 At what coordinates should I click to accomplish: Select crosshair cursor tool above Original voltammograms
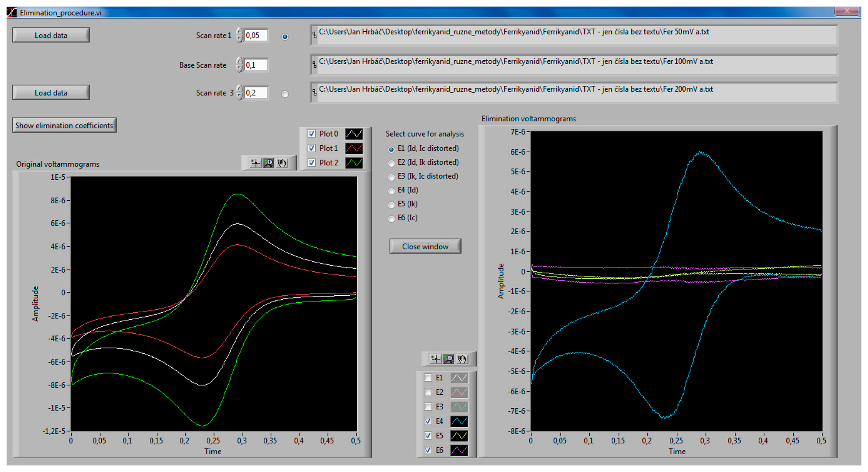tap(255, 163)
